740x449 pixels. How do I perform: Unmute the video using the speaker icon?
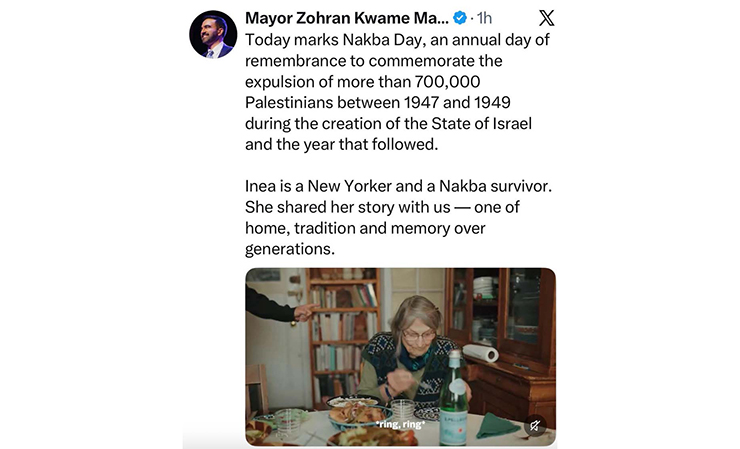click(535, 425)
